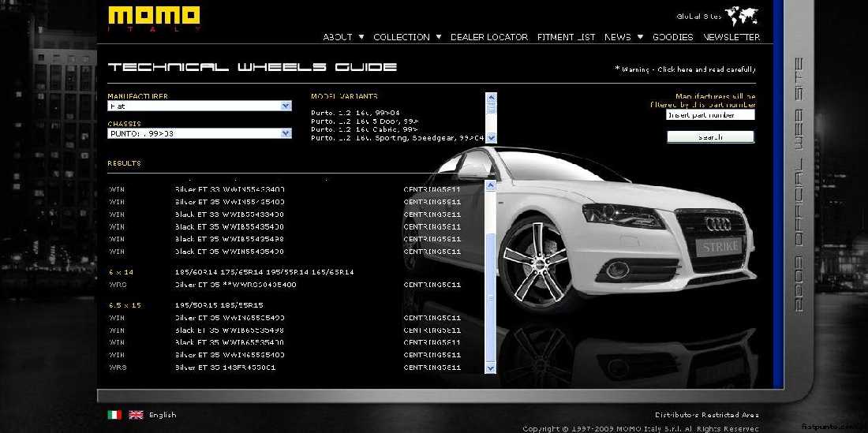Select the Italian flag language icon
This screenshot has height=433, width=868.
pyautogui.click(x=114, y=415)
